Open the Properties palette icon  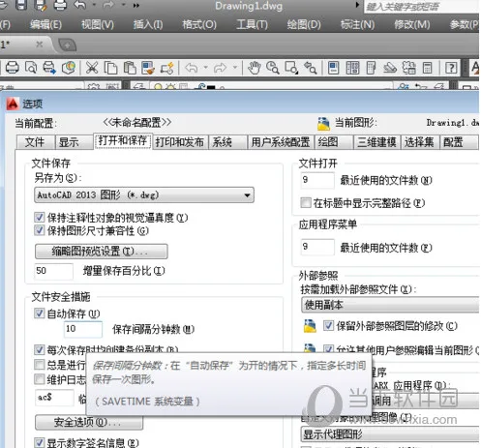pos(334,68)
